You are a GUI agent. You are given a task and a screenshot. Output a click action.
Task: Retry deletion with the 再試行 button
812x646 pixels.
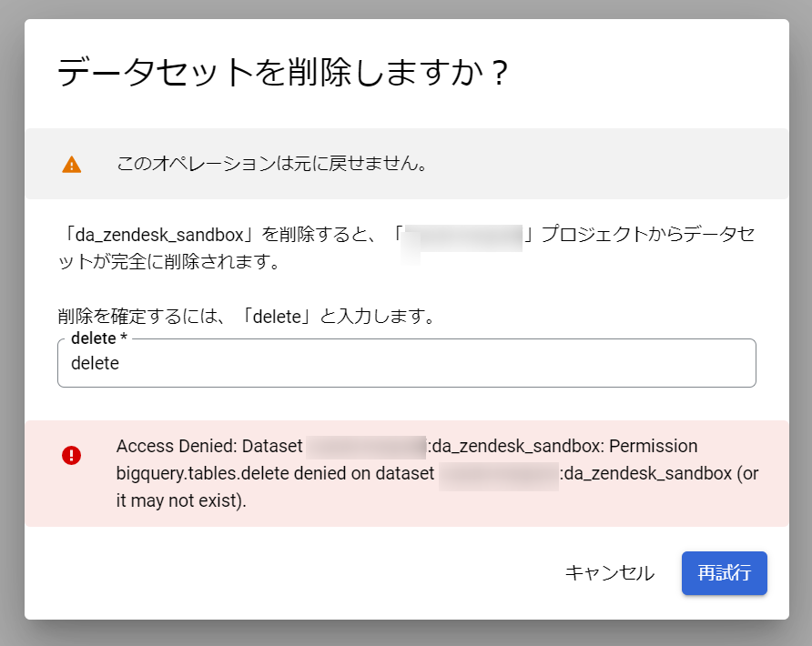(x=724, y=573)
